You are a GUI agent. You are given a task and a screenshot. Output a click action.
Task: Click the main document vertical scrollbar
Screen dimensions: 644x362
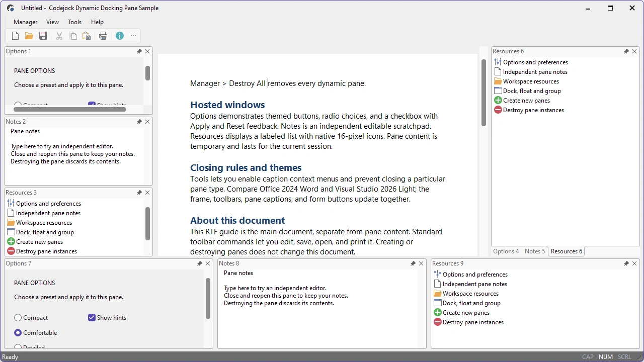(x=484, y=93)
